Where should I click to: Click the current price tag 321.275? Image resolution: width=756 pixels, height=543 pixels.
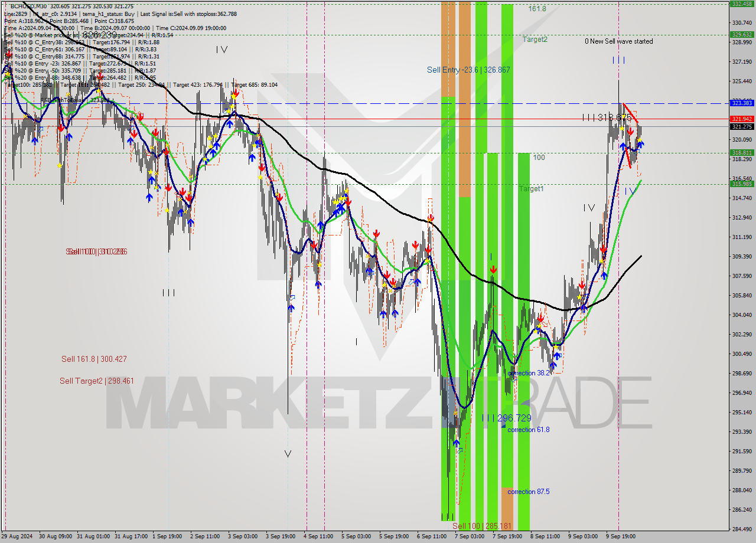(741, 126)
